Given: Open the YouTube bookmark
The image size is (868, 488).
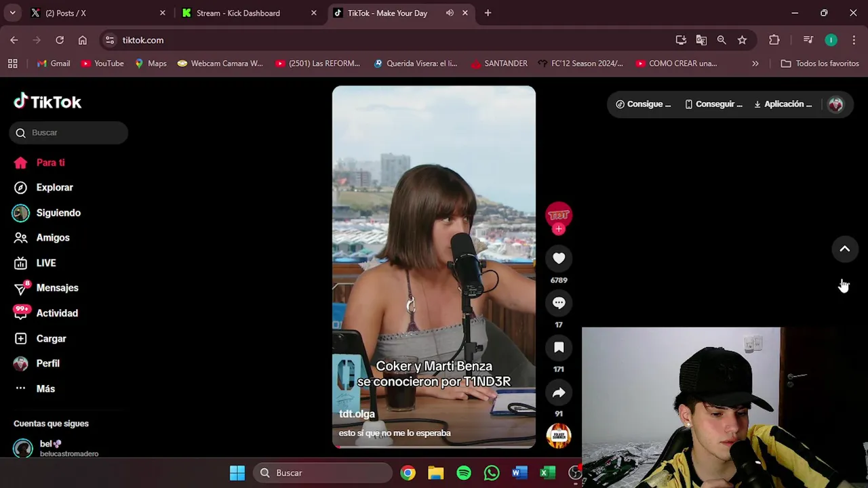Looking at the screenshot, I should click(102, 64).
